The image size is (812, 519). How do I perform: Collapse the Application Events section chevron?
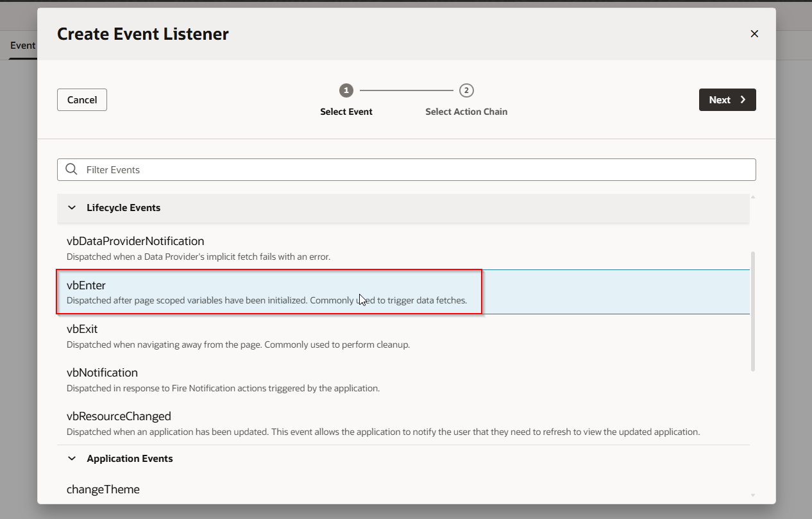[x=72, y=459]
